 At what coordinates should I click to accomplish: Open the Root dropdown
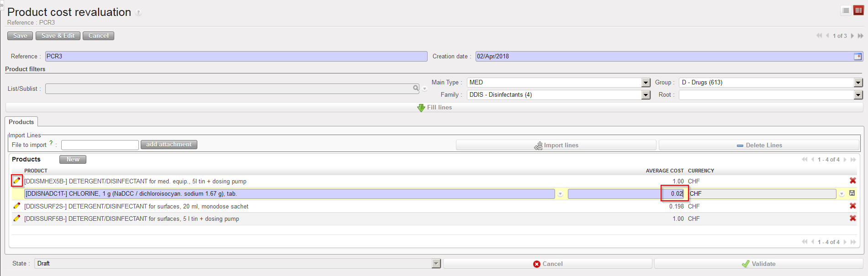click(x=858, y=95)
